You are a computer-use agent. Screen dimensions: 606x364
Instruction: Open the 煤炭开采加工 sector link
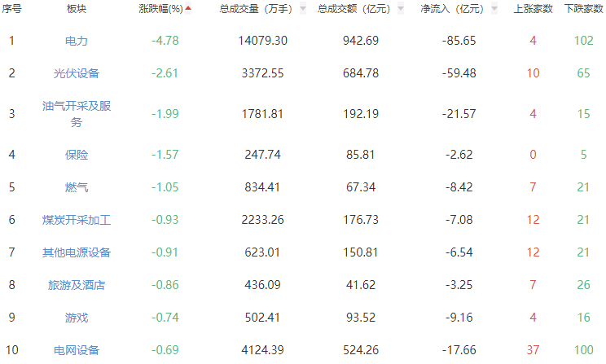(77, 220)
